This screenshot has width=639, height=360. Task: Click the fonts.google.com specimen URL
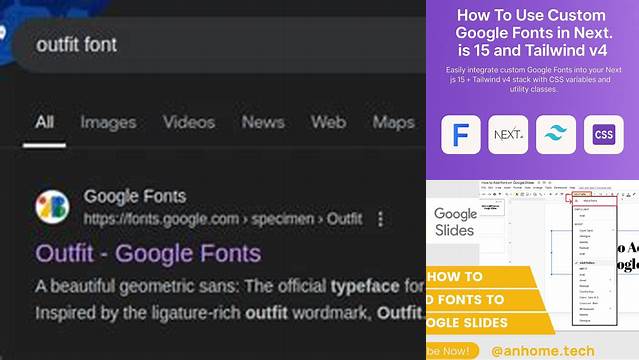223,219
